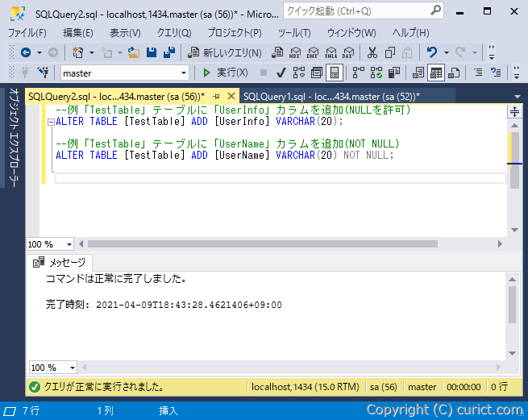Viewport: 528px width, 420px height.
Task: Open the new project icon
Action: point(78,52)
